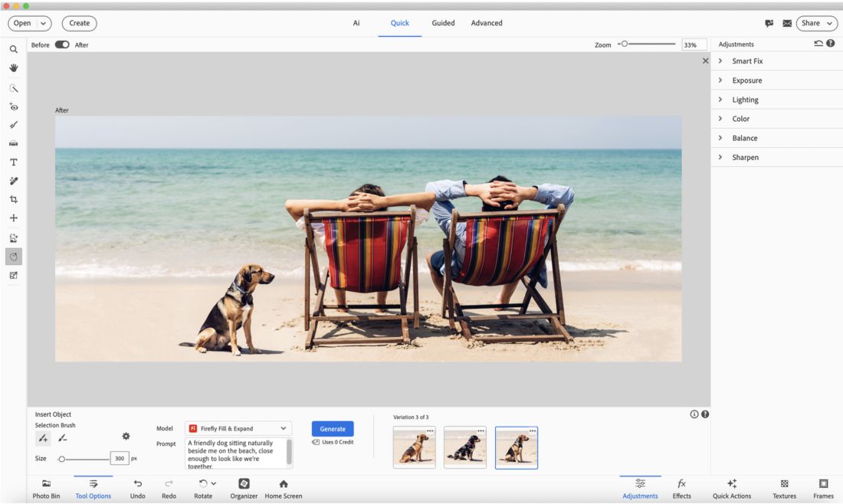The image size is (843, 504).
Task: Select the Spot Healing Brush tool
Action: [x=14, y=181]
